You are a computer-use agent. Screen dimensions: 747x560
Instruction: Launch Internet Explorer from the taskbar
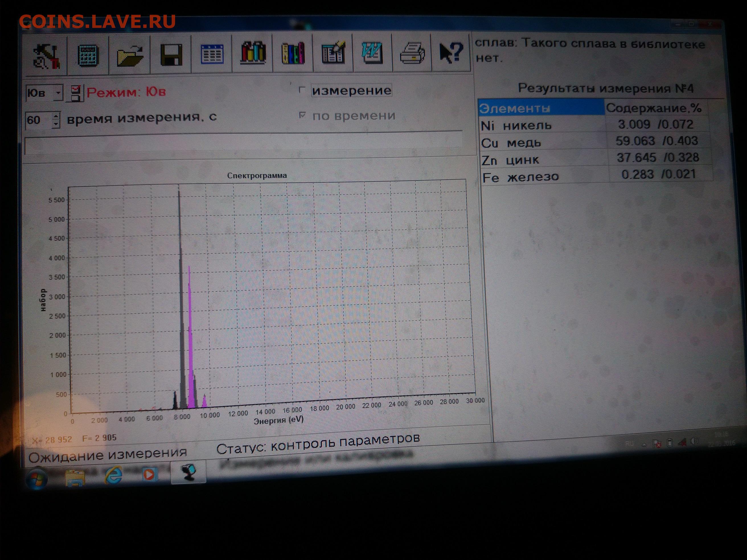(114, 475)
